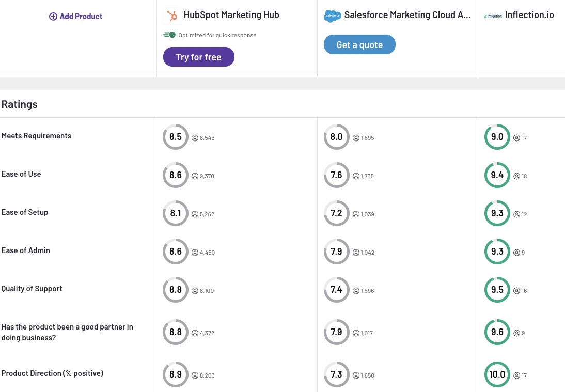Image resolution: width=565 pixels, height=392 pixels.
Task: Open the HubSpot Marketing Hub product link
Action: 231,15
